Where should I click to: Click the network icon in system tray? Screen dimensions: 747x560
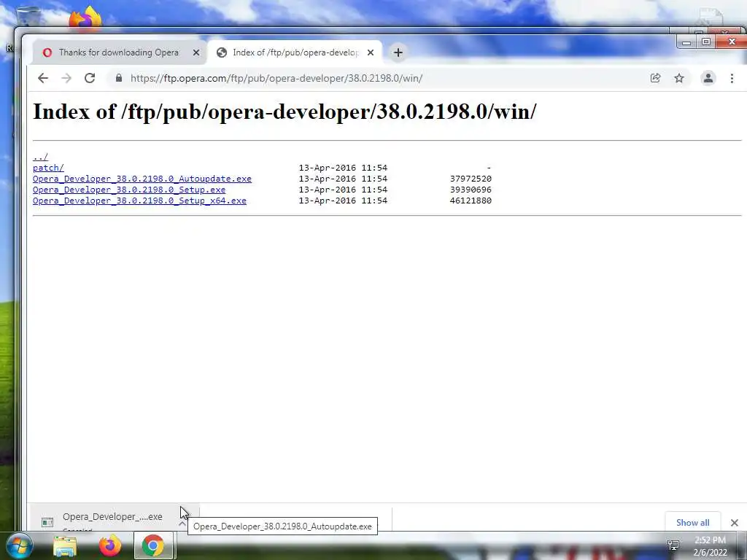(x=673, y=545)
